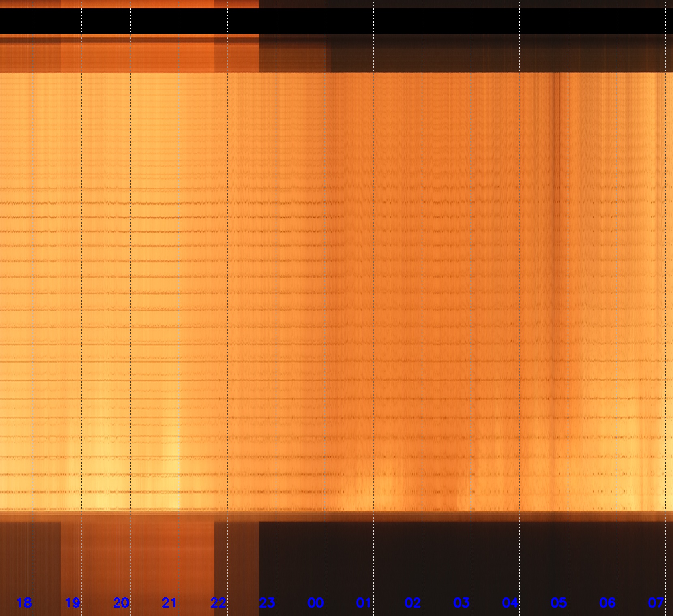Select the 19 hour marker
This screenshot has height=616, width=673.
(x=73, y=603)
